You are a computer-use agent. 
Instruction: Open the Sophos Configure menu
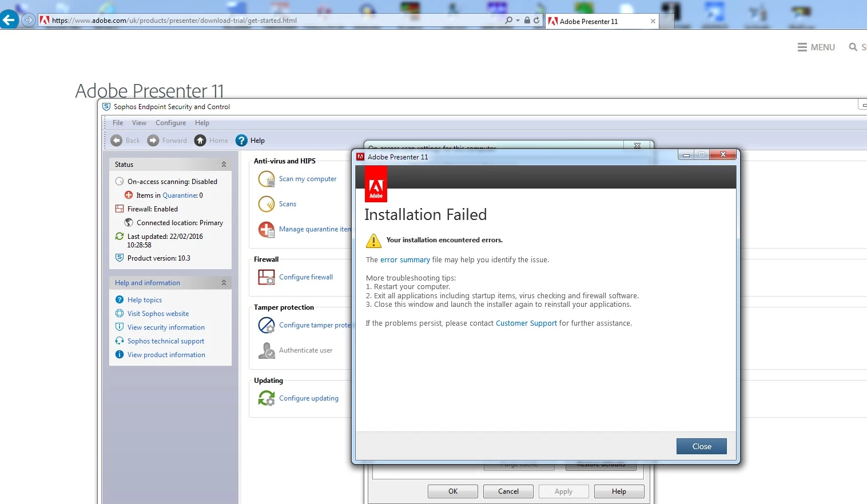tap(170, 123)
